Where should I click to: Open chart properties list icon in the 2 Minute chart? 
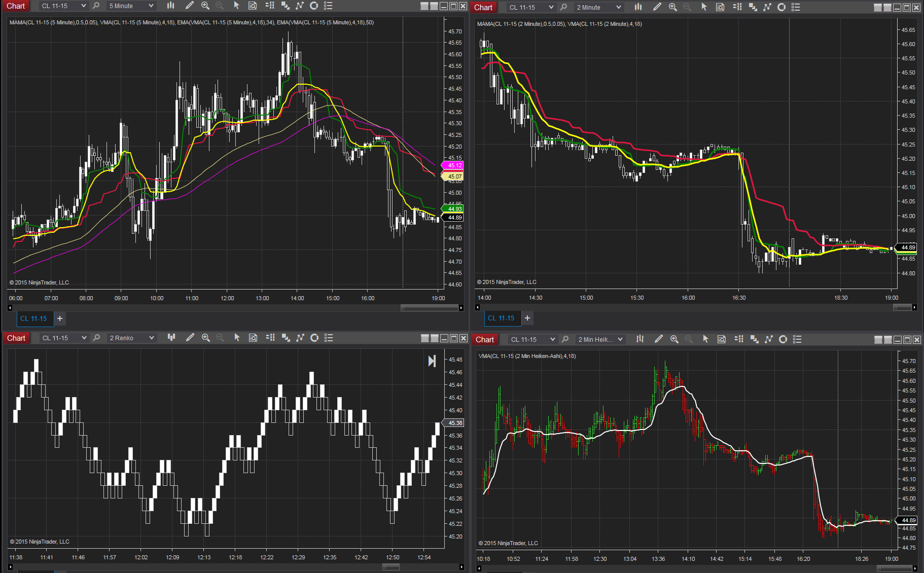796,7
